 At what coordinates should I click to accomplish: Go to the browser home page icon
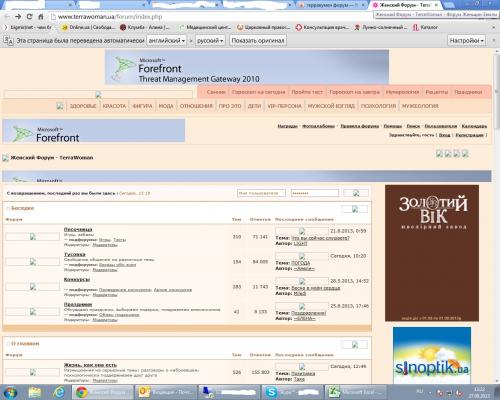(x=41, y=16)
